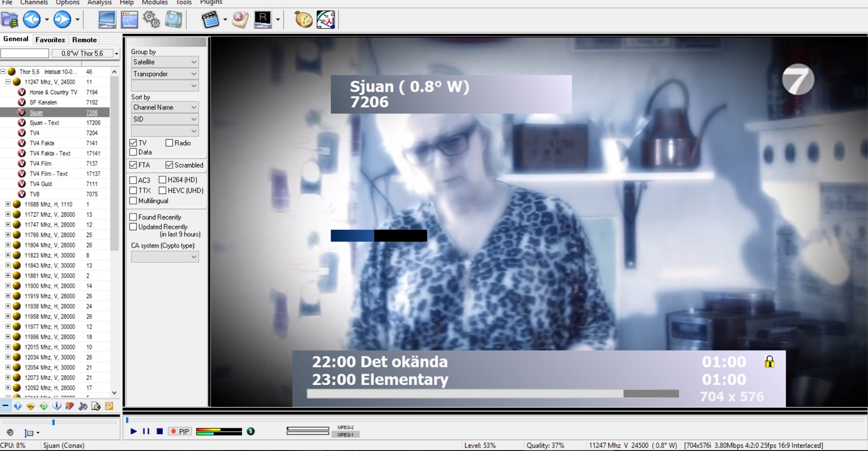Click the music note icon under channel list
This screenshot has height=451, width=868.
pyautogui.click(x=83, y=406)
